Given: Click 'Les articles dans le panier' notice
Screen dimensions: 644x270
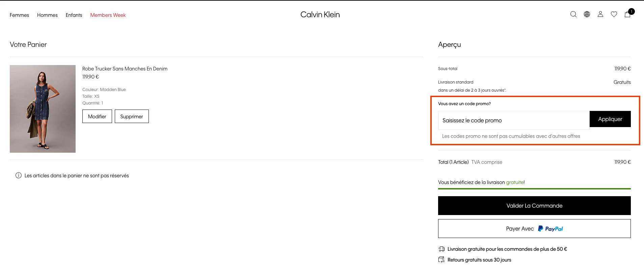Looking at the screenshot, I should tap(77, 176).
